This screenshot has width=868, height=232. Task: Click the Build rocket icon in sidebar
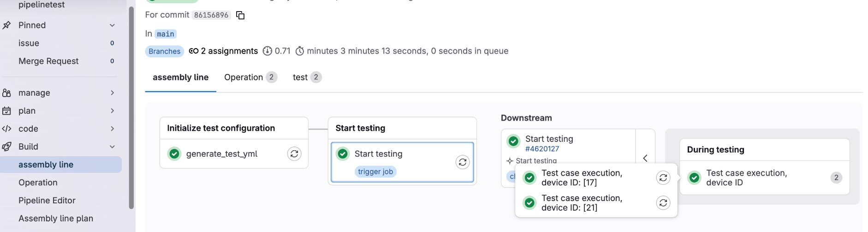[7, 147]
